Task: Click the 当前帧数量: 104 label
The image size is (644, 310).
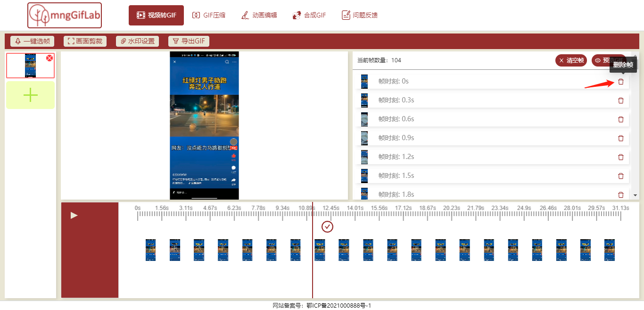Action: coord(379,60)
